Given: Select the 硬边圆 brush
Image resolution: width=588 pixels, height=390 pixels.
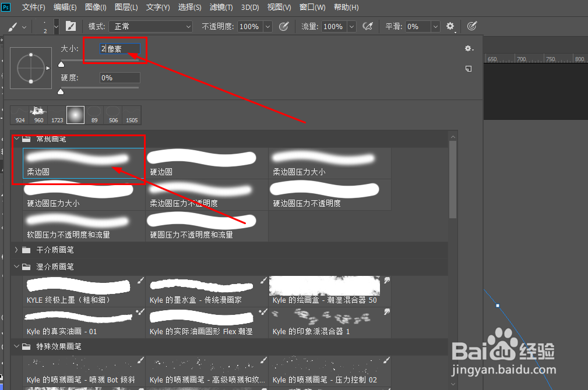Looking at the screenshot, I should (207, 164).
